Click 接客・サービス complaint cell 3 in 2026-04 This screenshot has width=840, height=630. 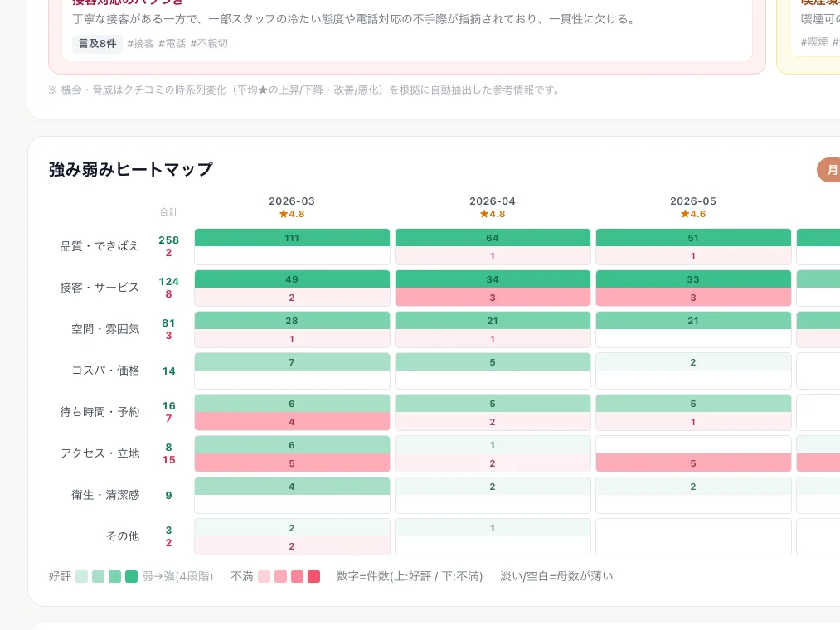coord(493,298)
